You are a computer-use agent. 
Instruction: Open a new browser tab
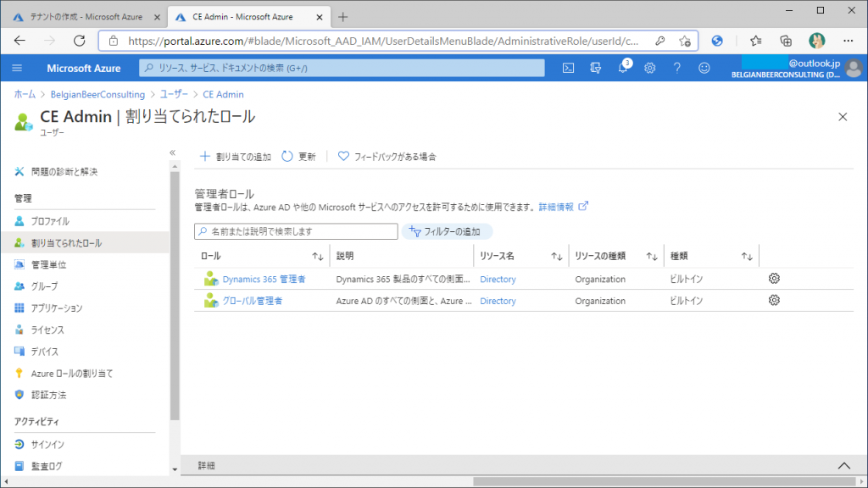coord(342,17)
